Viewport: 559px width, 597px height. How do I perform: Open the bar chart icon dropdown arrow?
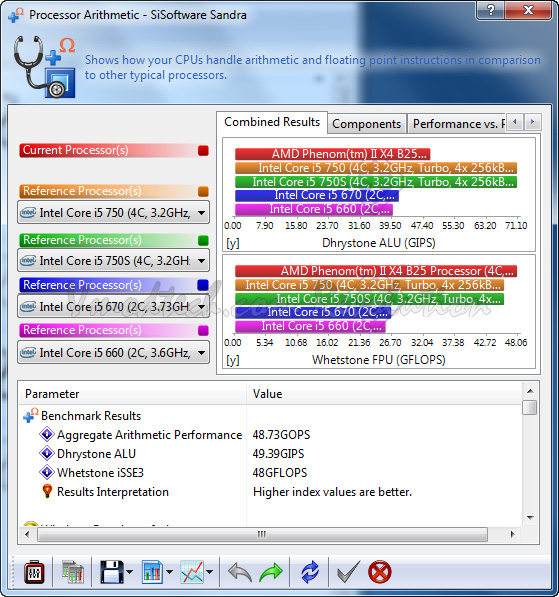tap(169, 572)
